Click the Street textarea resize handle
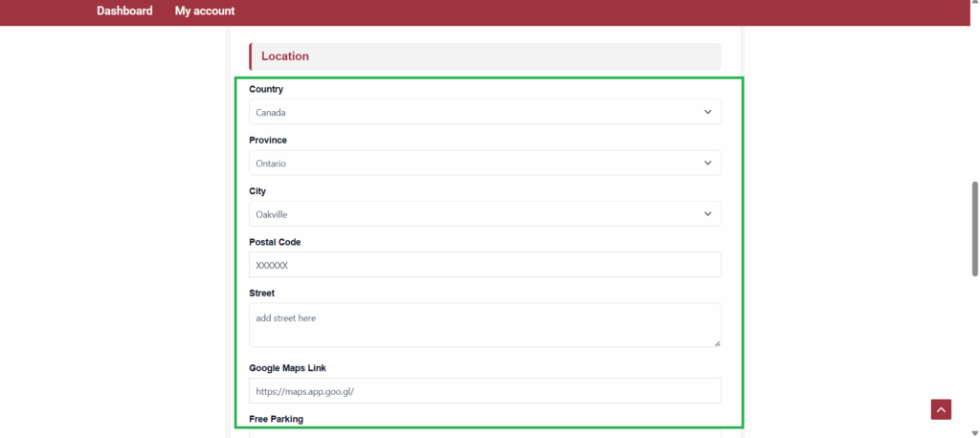Image resolution: width=980 pixels, height=438 pixels. pyautogui.click(x=716, y=342)
